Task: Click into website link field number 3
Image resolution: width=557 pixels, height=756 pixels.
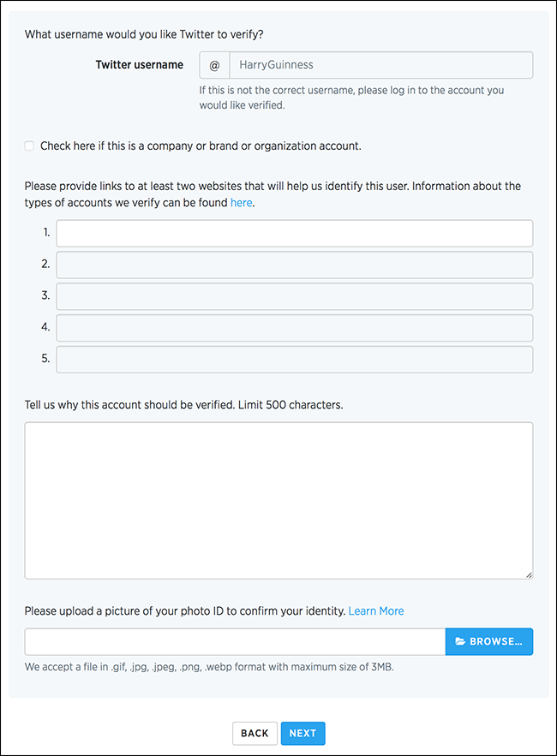Action: click(x=294, y=296)
